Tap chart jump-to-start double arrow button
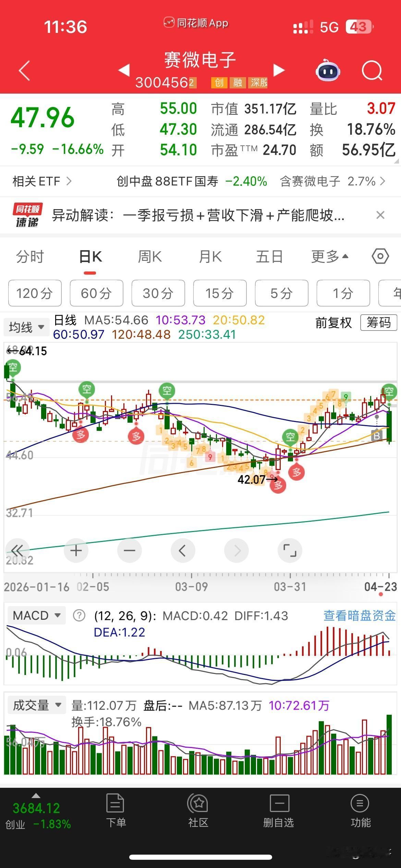401x868 pixels. click(x=17, y=551)
